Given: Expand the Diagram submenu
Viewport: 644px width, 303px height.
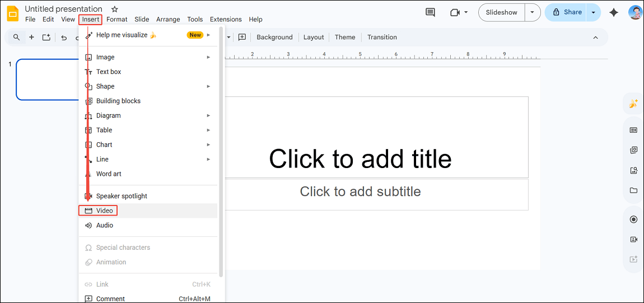Looking at the screenshot, I should tap(148, 116).
